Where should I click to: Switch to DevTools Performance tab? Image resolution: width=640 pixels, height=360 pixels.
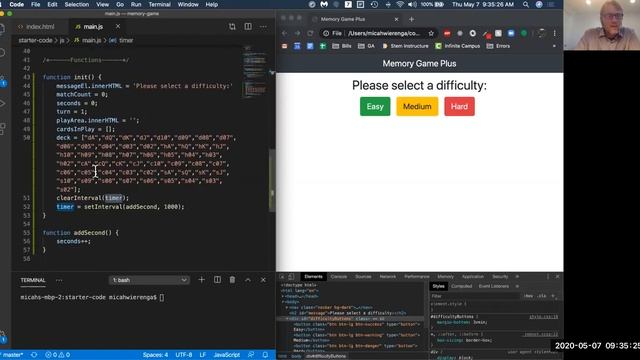[417, 277]
